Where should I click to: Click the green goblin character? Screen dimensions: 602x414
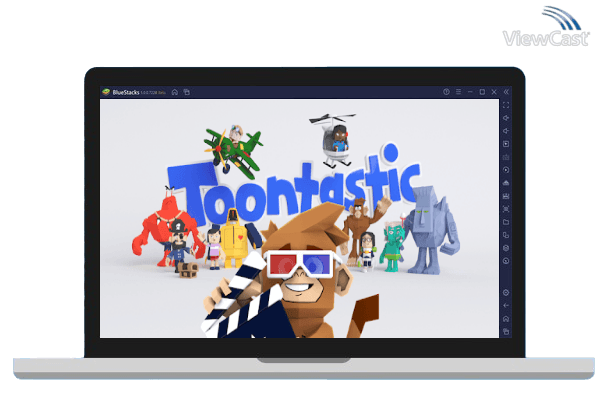[393, 246]
